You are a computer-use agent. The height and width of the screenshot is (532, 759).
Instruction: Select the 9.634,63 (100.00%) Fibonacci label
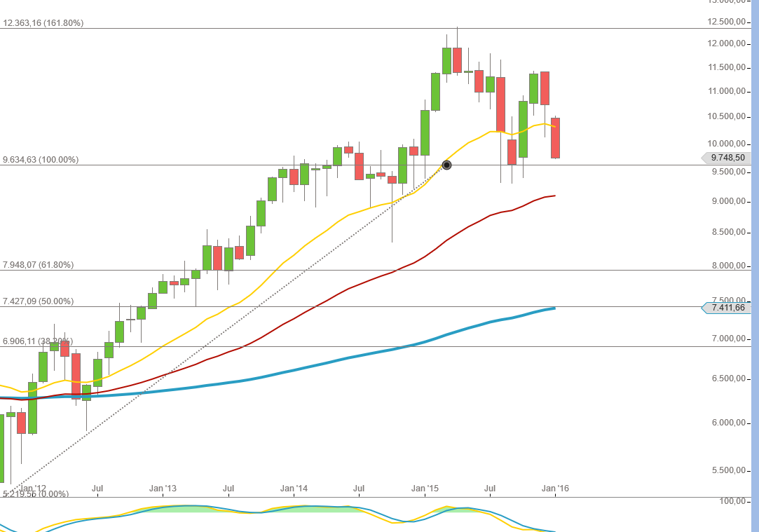click(41, 160)
